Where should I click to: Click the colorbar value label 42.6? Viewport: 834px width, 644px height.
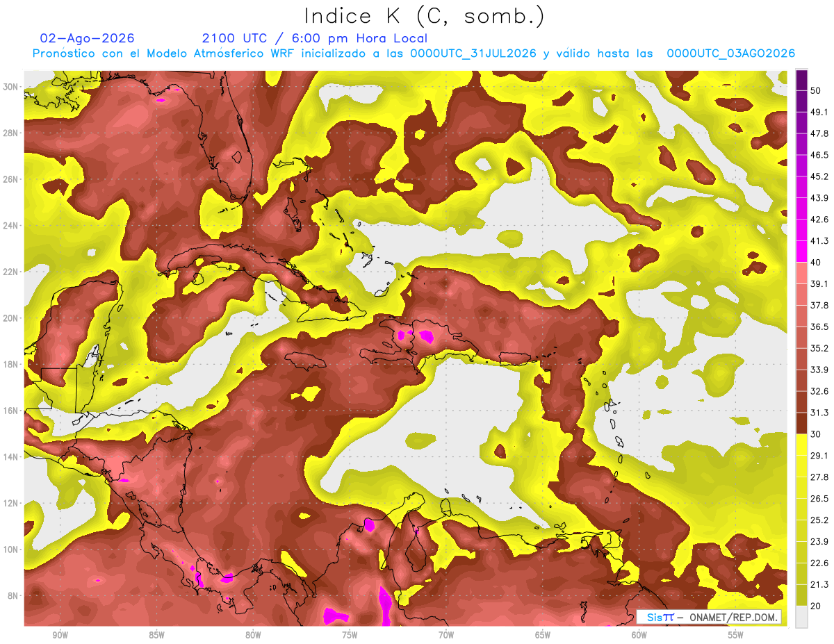point(820,220)
